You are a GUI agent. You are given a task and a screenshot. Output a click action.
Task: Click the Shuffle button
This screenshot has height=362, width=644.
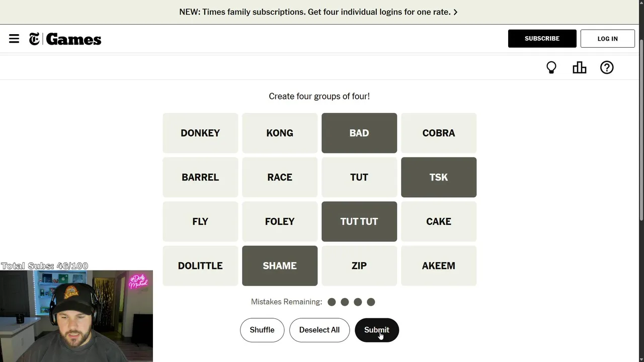click(x=262, y=330)
